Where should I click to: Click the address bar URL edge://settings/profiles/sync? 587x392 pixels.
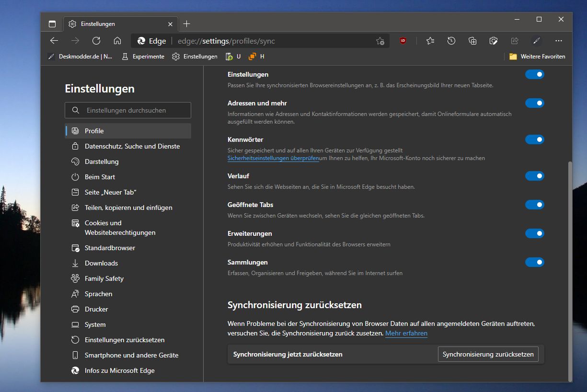tap(226, 41)
